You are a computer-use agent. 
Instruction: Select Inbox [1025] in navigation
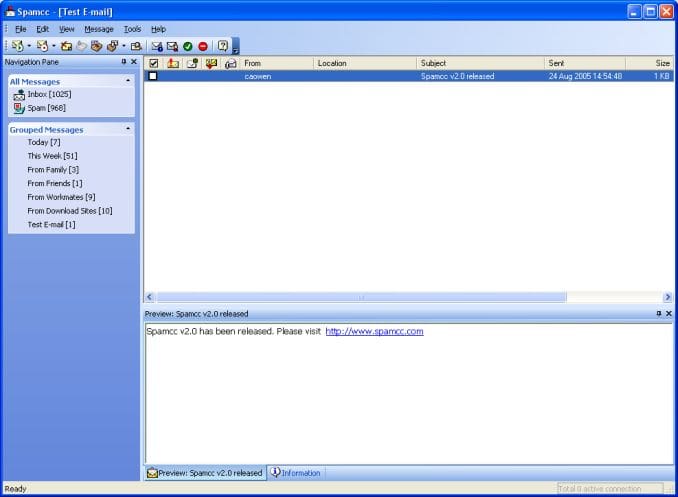pyautogui.click(x=49, y=94)
